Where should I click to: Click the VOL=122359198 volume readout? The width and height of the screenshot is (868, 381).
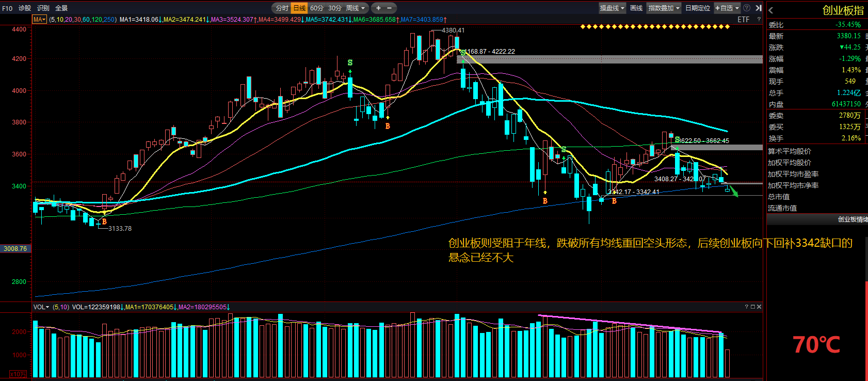coord(98,307)
